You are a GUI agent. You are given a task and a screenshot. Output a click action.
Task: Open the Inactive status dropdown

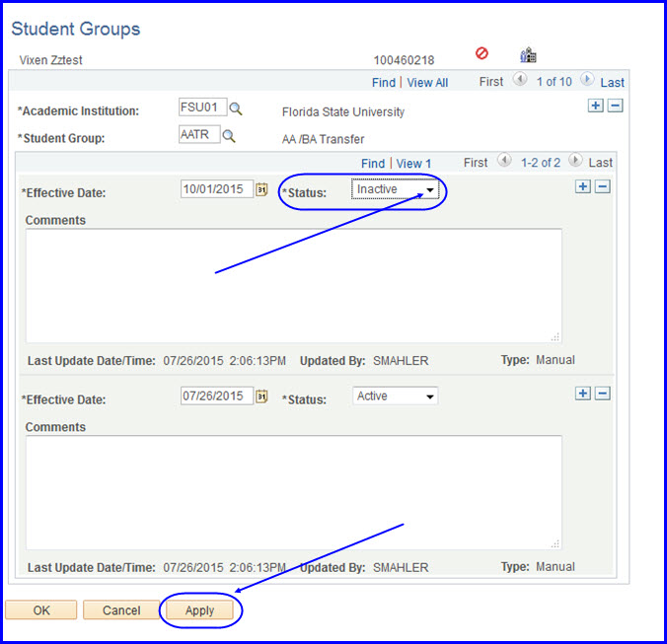[x=395, y=189]
